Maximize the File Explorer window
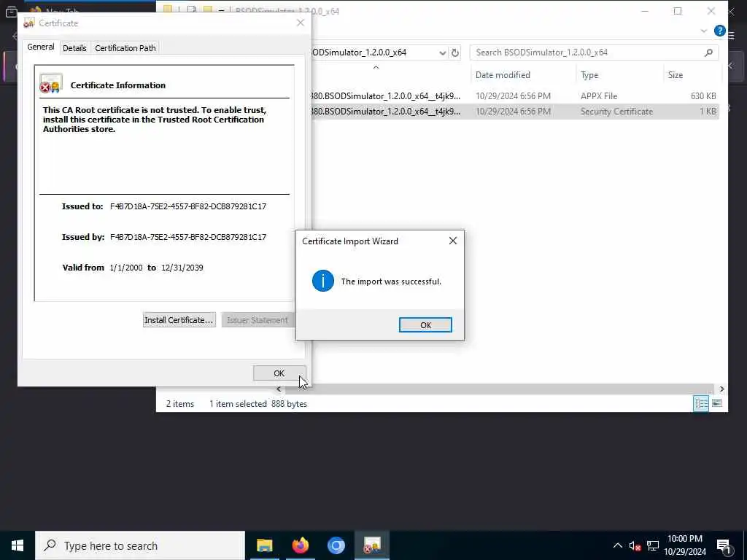This screenshot has height=560, width=747. point(678,11)
